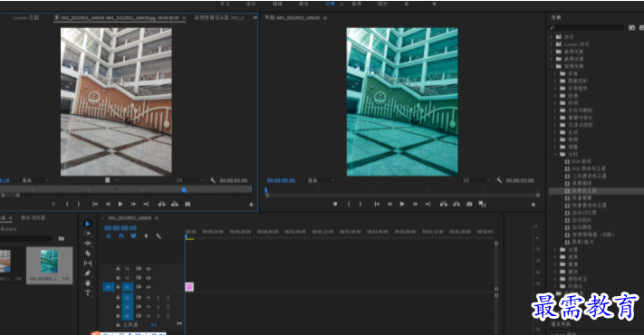
Task: Select the pink clip on V1 track
Action: point(189,287)
